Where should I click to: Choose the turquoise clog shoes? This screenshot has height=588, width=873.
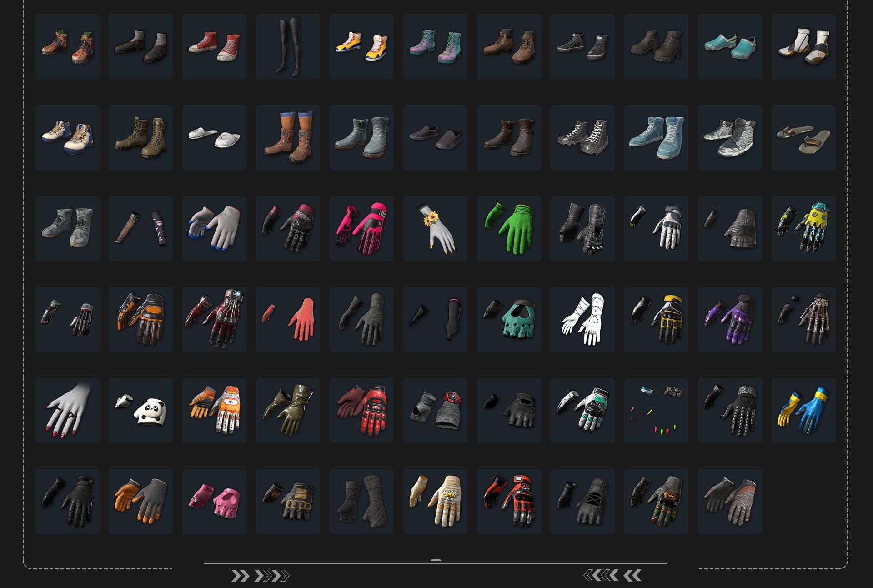pyautogui.click(x=730, y=46)
